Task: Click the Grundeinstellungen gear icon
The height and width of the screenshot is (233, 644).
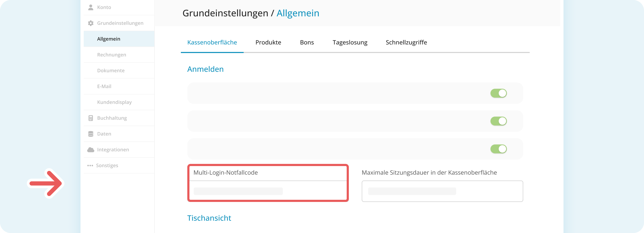Action: click(x=91, y=23)
